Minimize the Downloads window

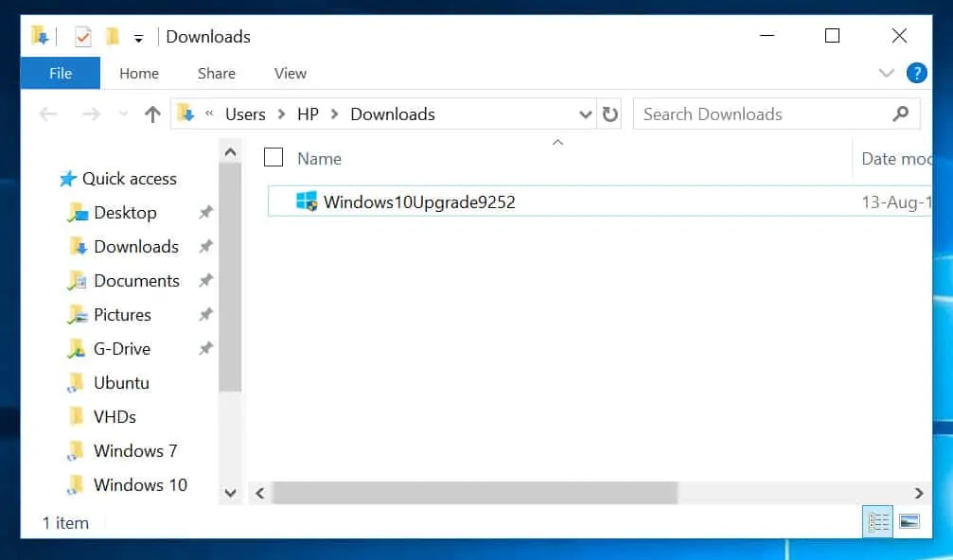click(x=767, y=36)
